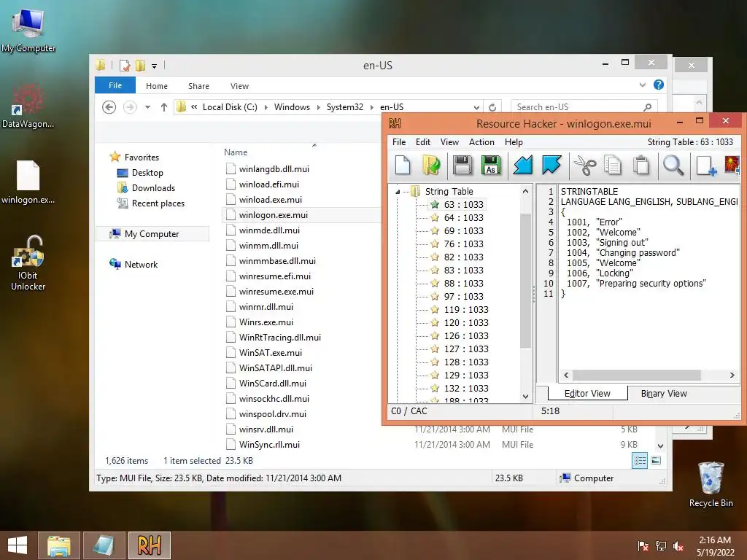The image size is (747, 560).
Task: Open the recent locations dropdown arrow
Action: 147,107
